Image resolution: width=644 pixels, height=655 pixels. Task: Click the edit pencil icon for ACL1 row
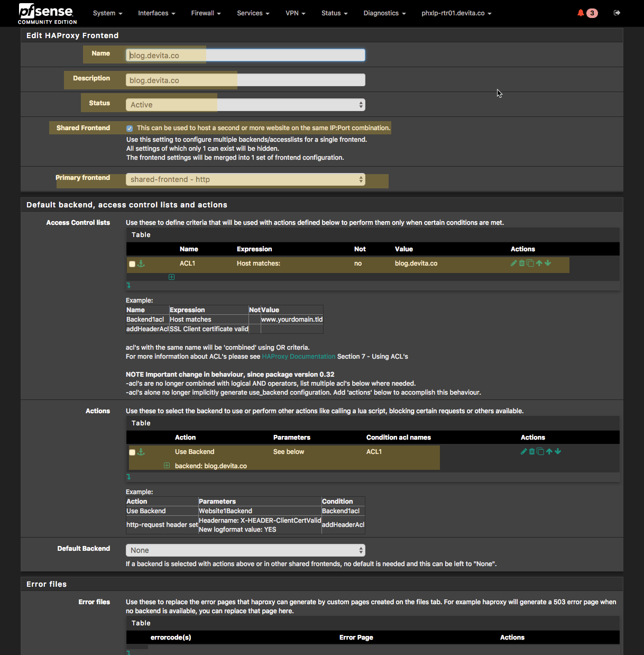click(x=513, y=263)
